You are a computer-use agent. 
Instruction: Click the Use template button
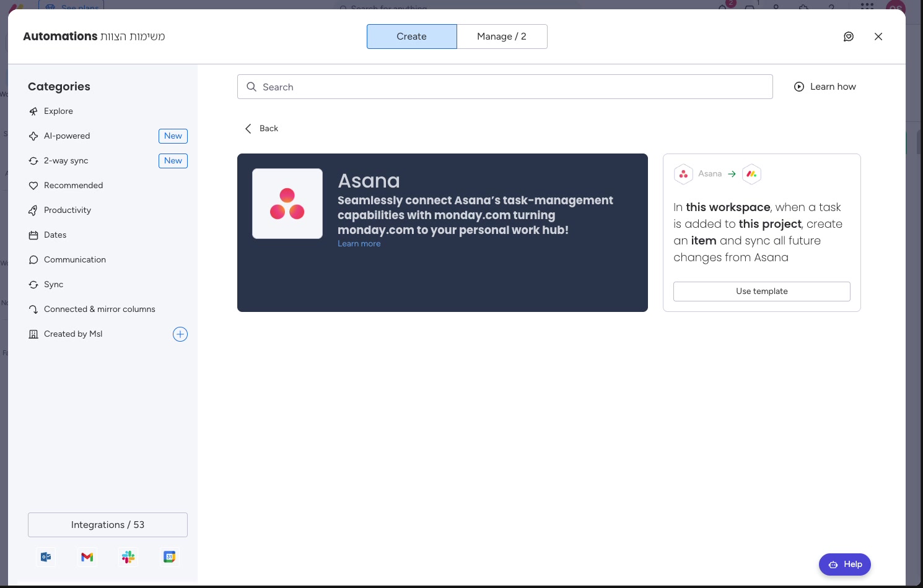762,292
